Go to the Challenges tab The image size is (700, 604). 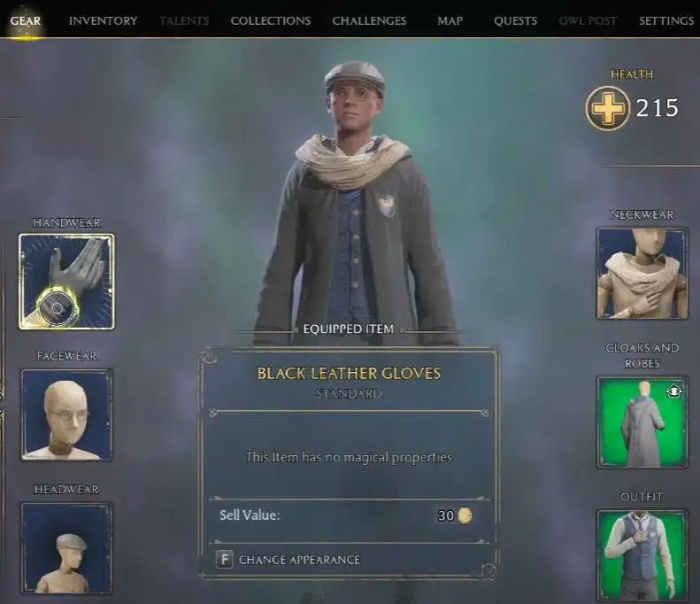(369, 20)
